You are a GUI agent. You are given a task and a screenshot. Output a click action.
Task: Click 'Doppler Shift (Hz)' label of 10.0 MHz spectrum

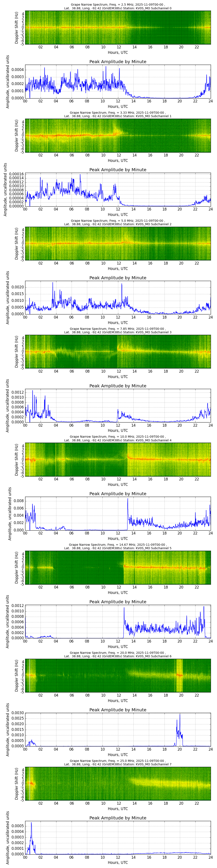coord(17,460)
